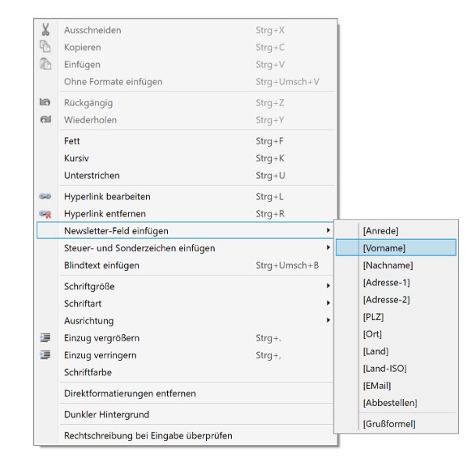Expand the Schriftart submenu arrow
Viewport: 476px width, 458px height.
(328, 303)
